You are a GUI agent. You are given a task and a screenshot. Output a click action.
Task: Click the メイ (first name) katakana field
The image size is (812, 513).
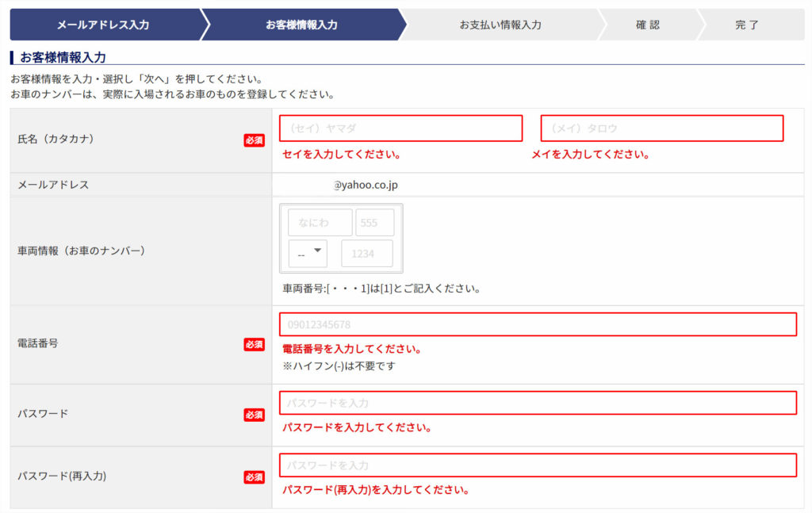point(661,128)
